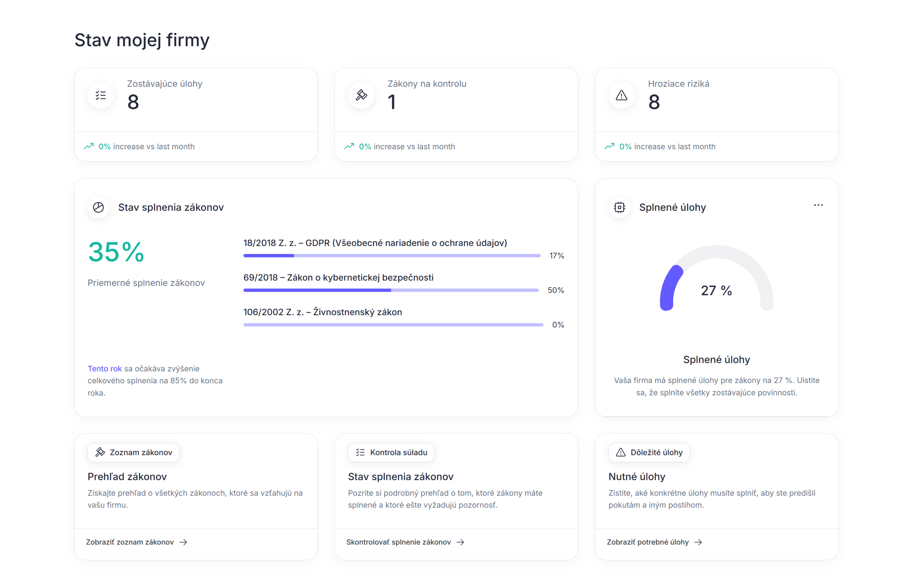Screen dimensions: 924x577
Task: Click the Tento rok link text
Action: 105,369
